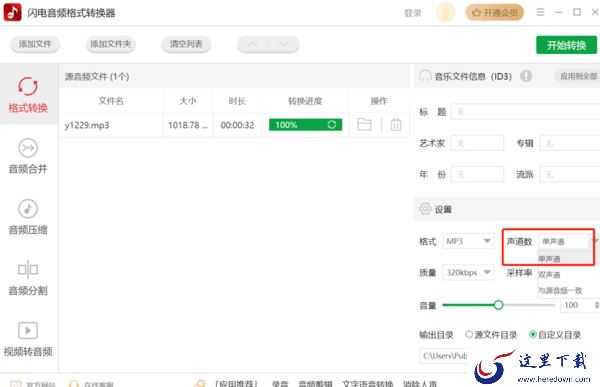Click the C:\Users\Pub output path field
The width and height of the screenshot is (600, 387).
pyautogui.click(x=444, y=356)
